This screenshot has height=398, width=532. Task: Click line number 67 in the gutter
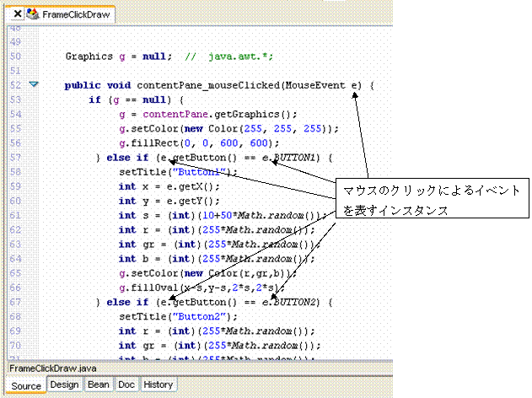pyautogui.click(x=15, y=301)
